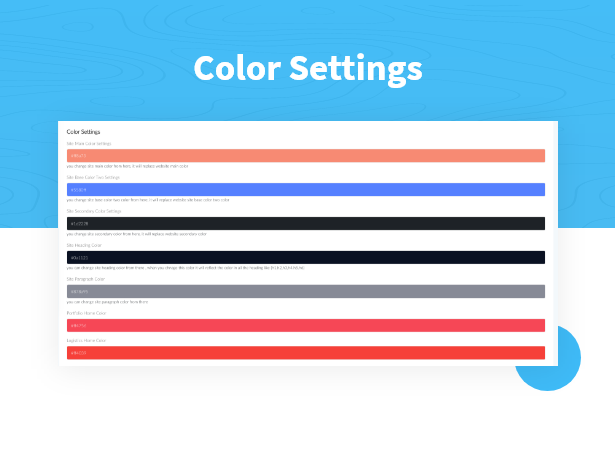Click the help text under main color field
Screen dimensions: 615x474
(x=127, y=166)
